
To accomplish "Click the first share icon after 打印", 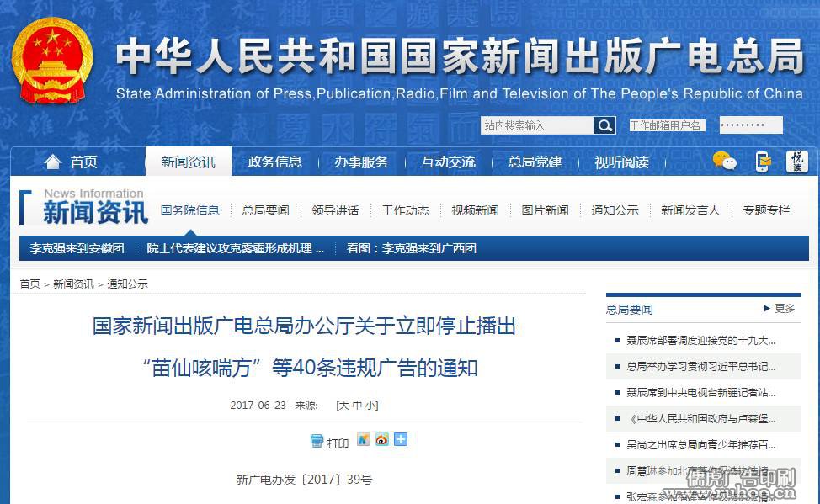I will click(364, 439).
